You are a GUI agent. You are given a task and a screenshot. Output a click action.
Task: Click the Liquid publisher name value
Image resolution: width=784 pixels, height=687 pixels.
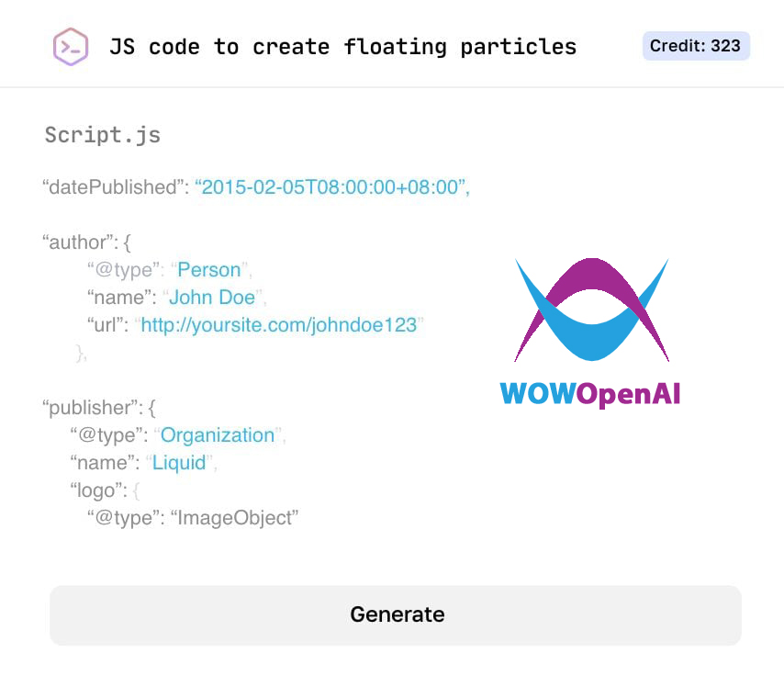click(x=179, y=463)
